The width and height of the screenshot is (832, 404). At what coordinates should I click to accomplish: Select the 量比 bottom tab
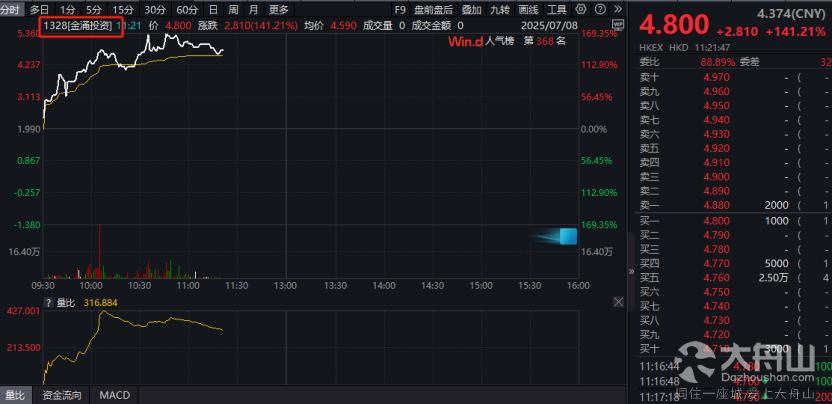(x=15, y=395)
